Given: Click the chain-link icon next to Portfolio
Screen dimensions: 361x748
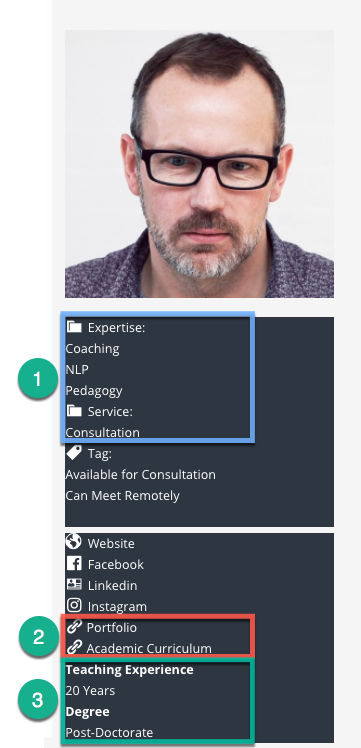Looking at the screenshot, I should click(74, 626).
